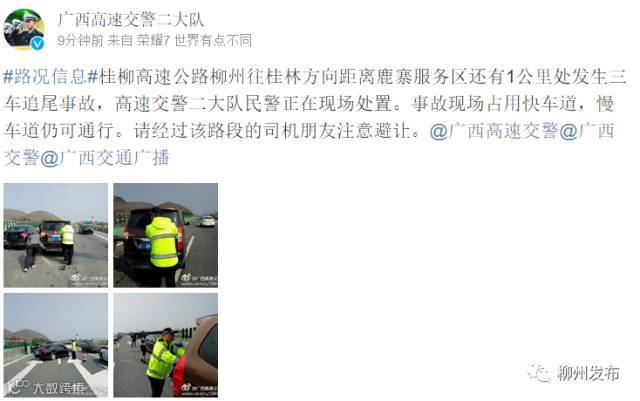Visit the @广西高速交警 mention
The width and height of the screenshot is (640, 401).
(494, 131)
